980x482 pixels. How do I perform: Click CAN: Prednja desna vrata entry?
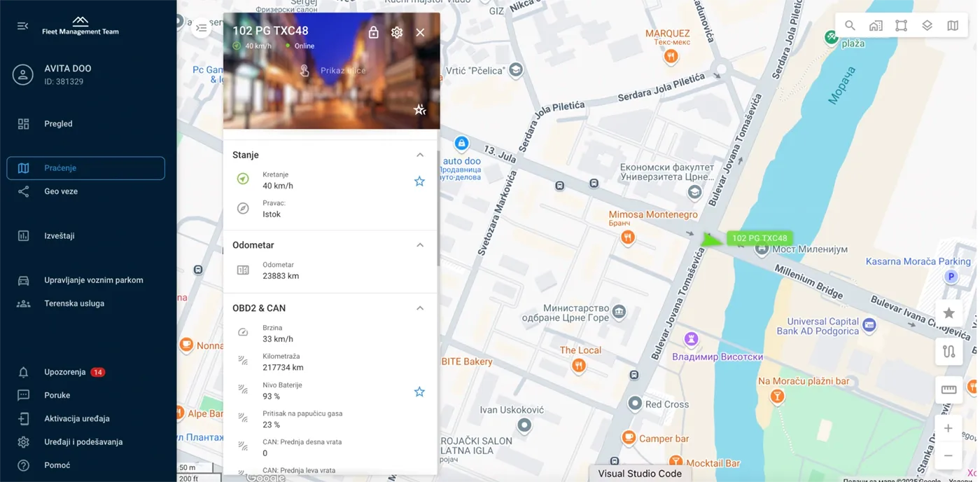(302, 448)
